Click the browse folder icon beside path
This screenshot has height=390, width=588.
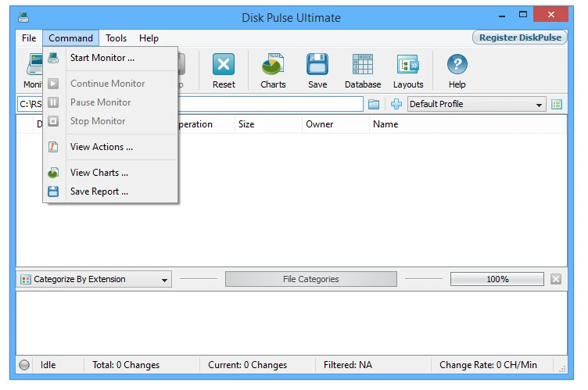point(374,104)
